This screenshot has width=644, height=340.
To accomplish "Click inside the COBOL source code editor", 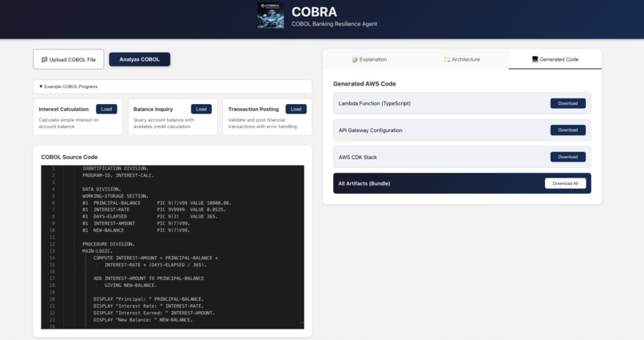I will [173, 247].
